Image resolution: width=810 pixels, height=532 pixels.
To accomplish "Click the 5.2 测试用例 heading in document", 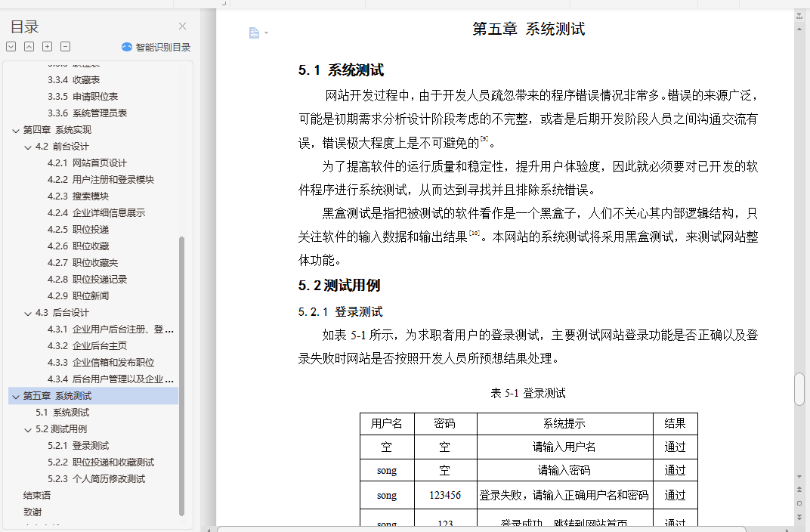I will (x=339, y=285).
